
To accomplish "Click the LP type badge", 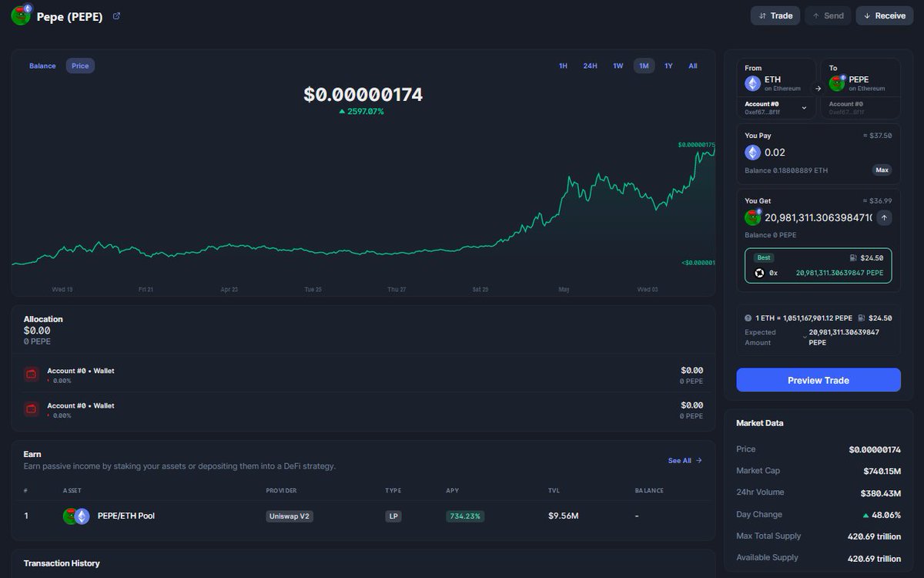I will click(x=393, y=516).
